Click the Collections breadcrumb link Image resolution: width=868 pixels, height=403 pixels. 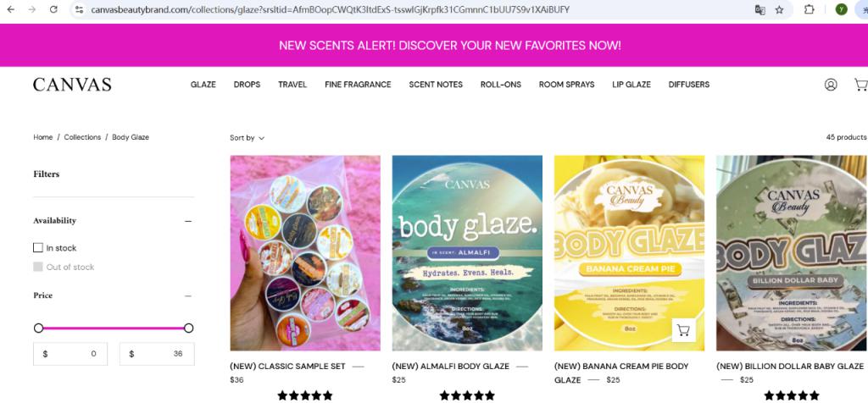click(82, 137)
